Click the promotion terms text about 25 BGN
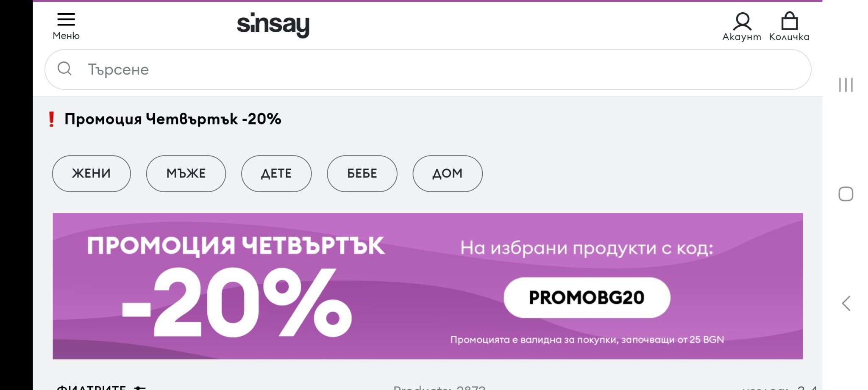 587,340
